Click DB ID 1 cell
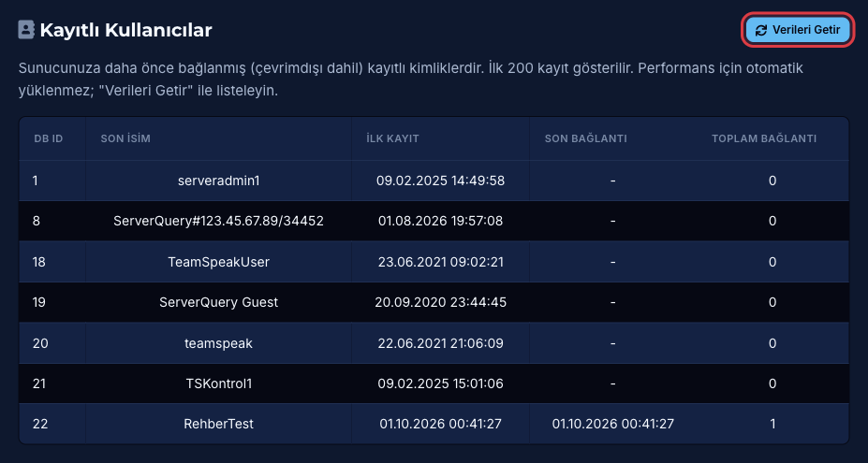Image resolution: width=868 pixels, height=463 pixels. 52,181
